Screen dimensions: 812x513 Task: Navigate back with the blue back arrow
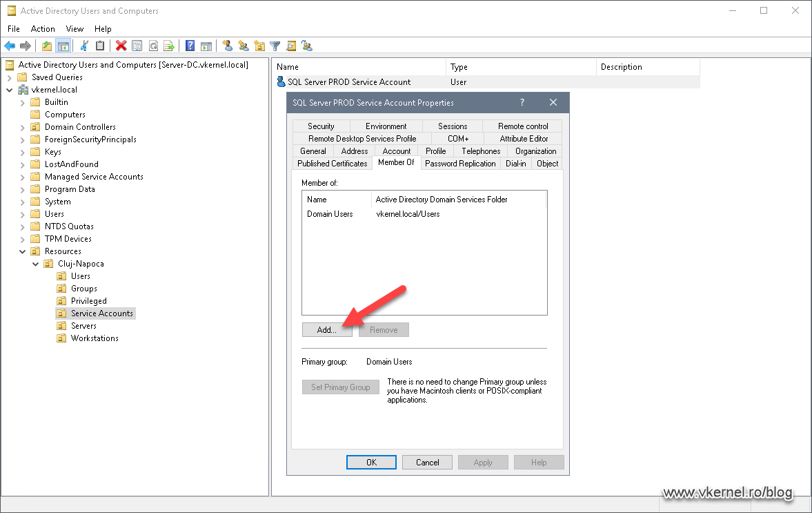point(10,46)
